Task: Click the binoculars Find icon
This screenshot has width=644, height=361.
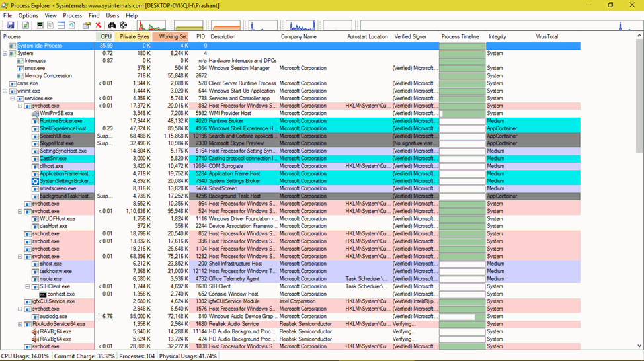Action: [x=112, y=26]
